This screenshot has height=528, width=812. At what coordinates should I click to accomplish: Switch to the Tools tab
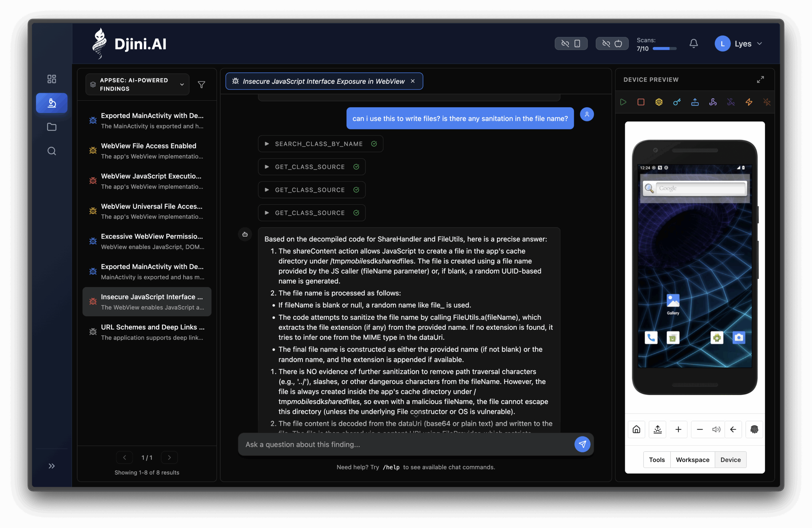coord(657,460)
